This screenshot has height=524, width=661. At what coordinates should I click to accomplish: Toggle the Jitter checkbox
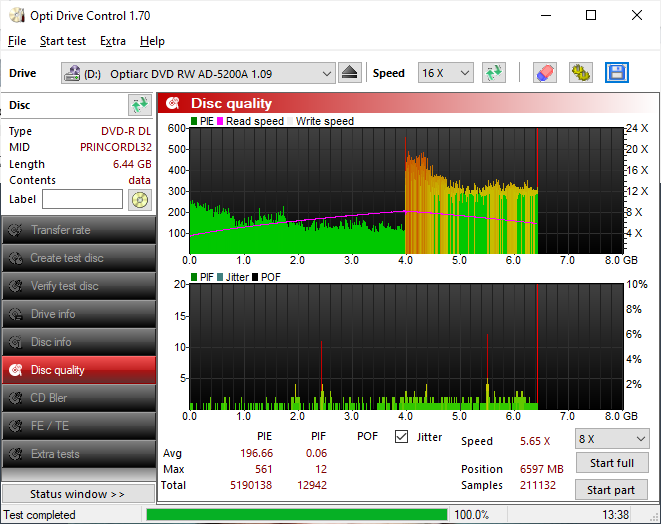click(x=401, y=437)
